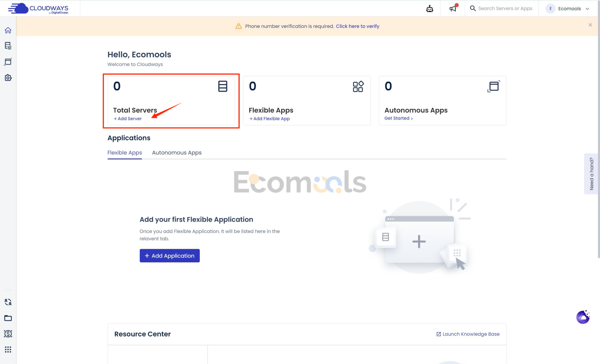This screenshot has height=364, width=600.
Task: Open the Servers sidebar icon
Action: (8, 46)
